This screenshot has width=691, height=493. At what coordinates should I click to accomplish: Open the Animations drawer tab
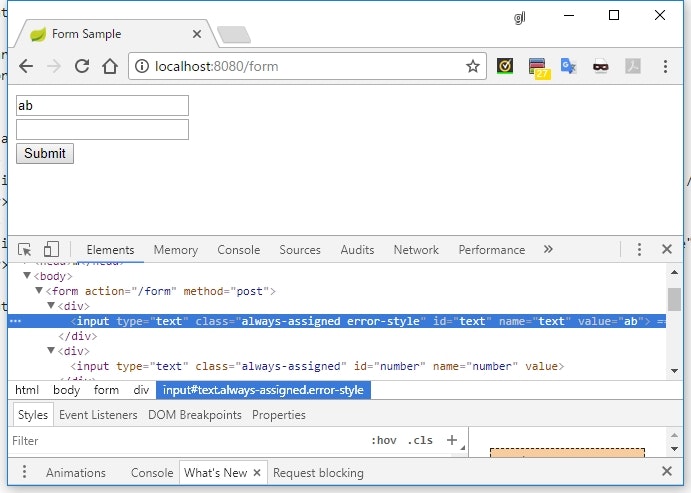pos(76,473)
